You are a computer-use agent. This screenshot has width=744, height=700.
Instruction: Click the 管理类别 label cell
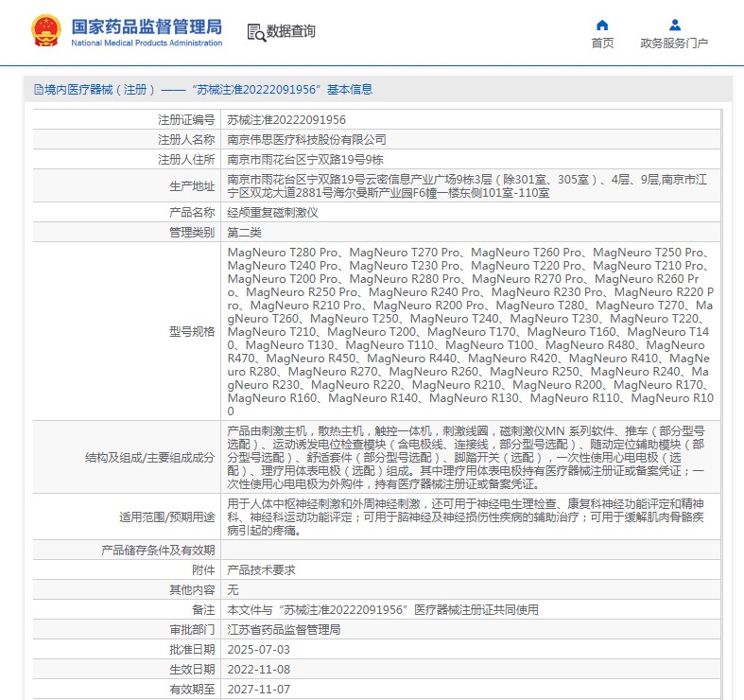tap(127, 232)
